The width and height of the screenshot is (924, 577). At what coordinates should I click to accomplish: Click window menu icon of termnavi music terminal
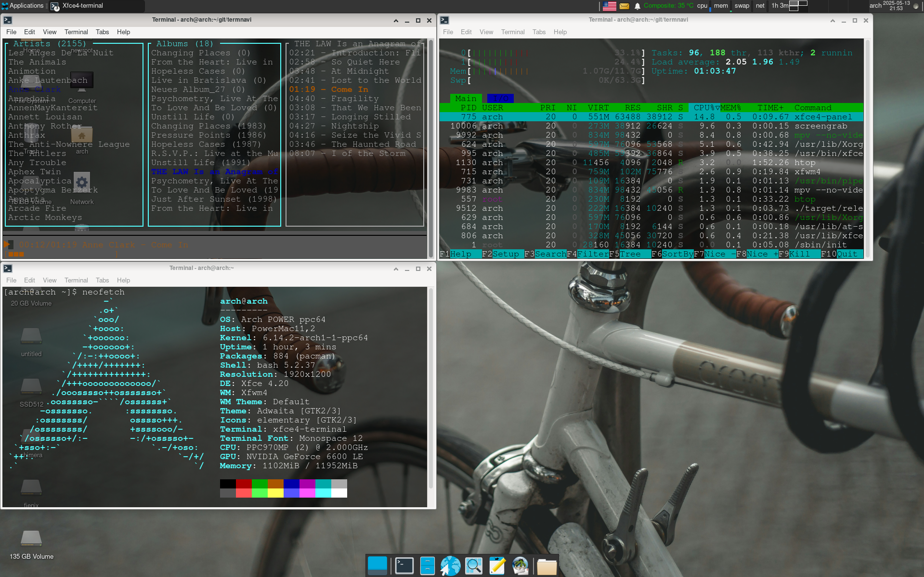[x=8, y=20]
